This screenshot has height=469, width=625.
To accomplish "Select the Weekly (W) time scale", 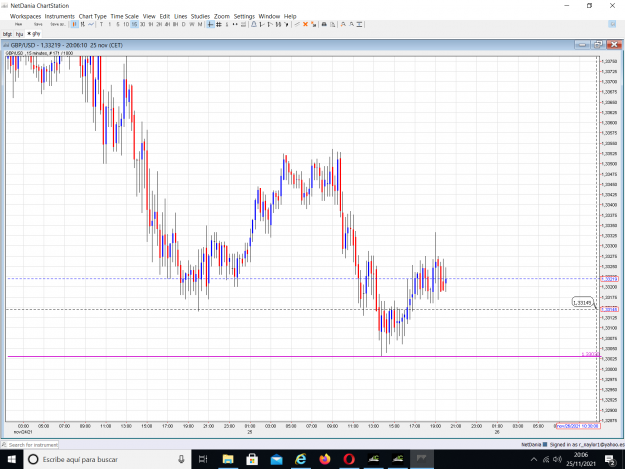I will click(192, 24).
